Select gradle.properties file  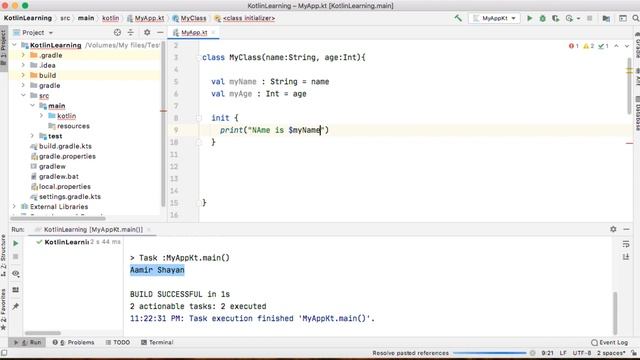coord(67,156)
